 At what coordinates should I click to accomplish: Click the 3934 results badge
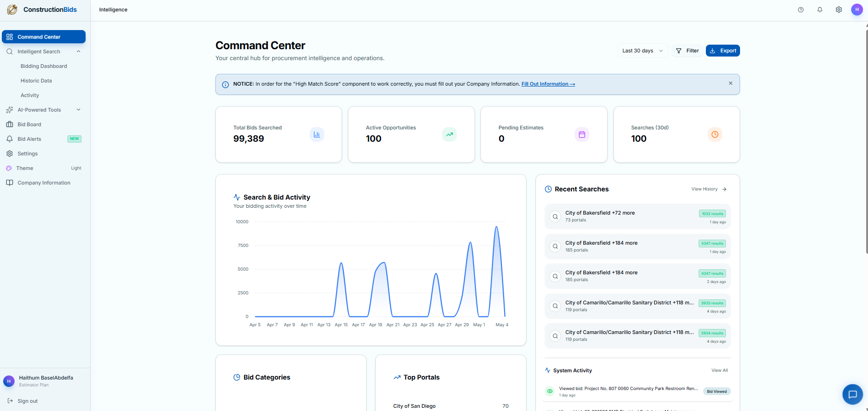click(x=712, y=333)
